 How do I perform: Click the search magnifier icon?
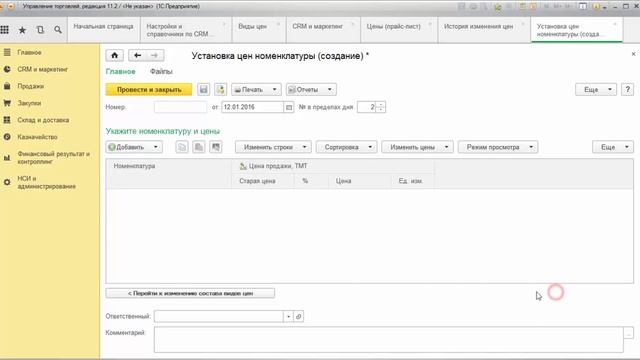pyautogui.click(x=58, y=30)
